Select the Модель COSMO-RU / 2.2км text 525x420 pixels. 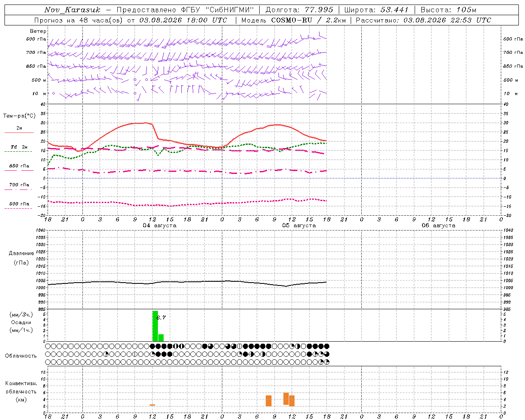pyautogui.click(x=293, y=20)
